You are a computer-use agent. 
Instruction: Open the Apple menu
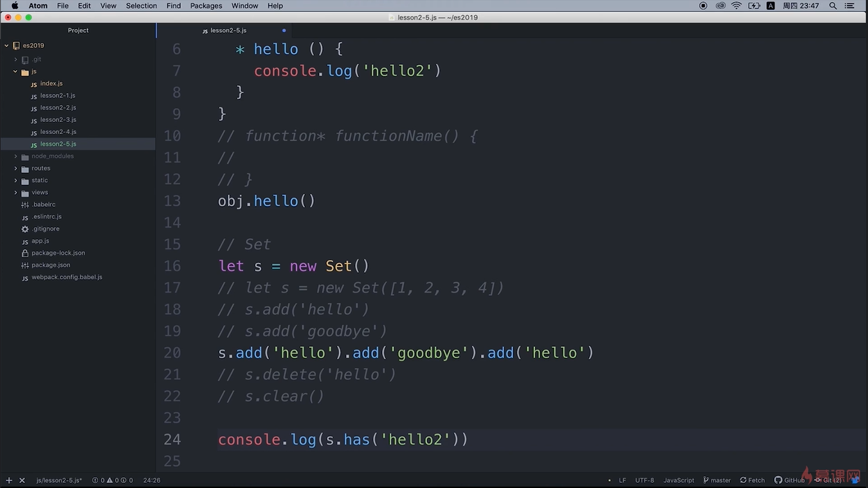(15, 6)
